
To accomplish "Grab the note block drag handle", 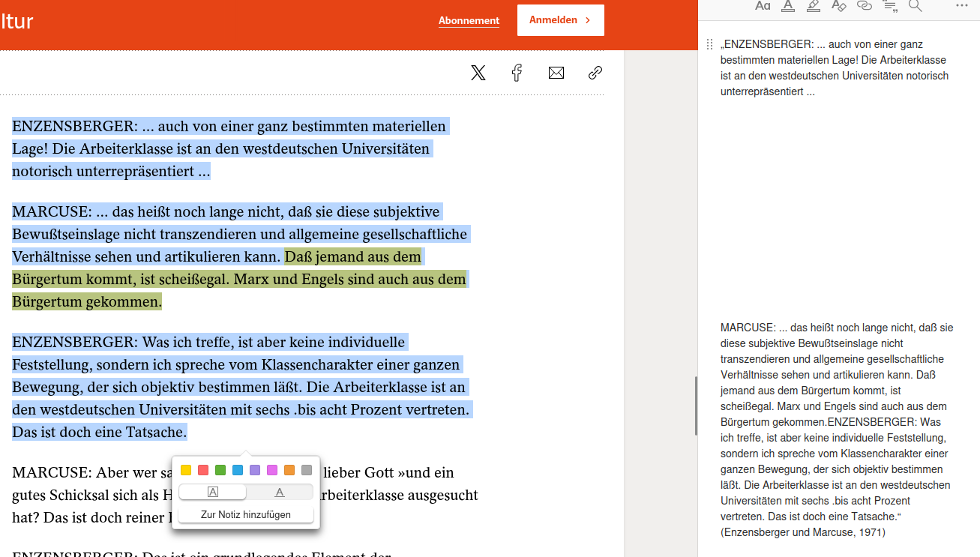I will pyautogui.click(x=709, y=45).
